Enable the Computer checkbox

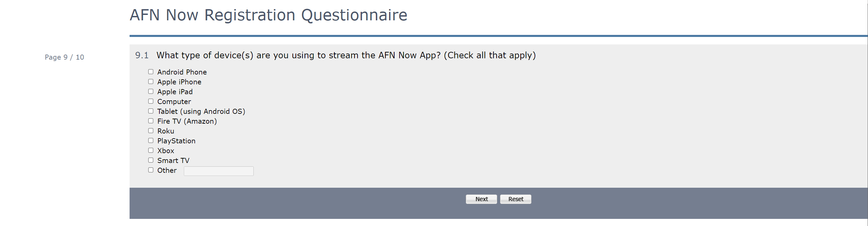(x=151, y=101)
